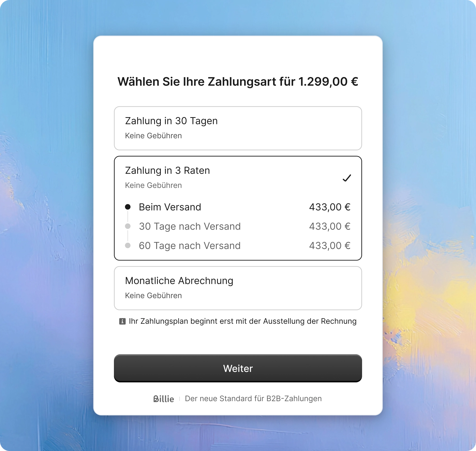
Task: Click the 30 Tage nach Versand installment row
Action: click(189, 226)
